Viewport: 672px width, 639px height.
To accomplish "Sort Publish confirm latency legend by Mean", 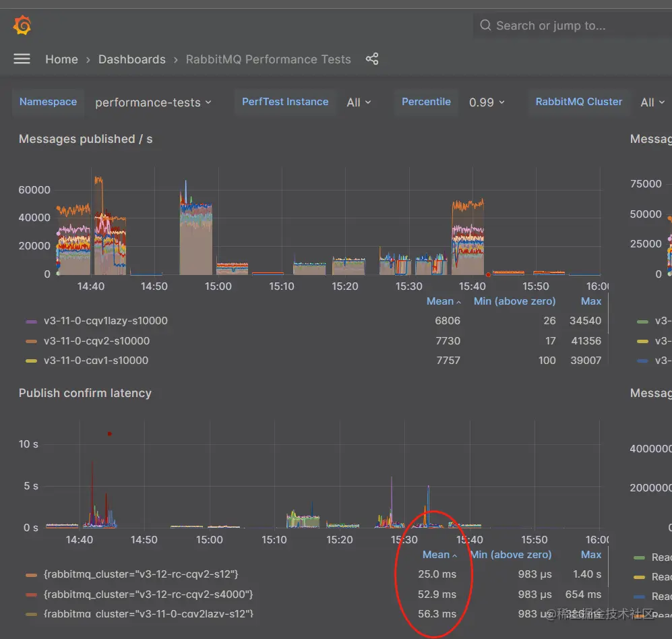I will point(439,555).
